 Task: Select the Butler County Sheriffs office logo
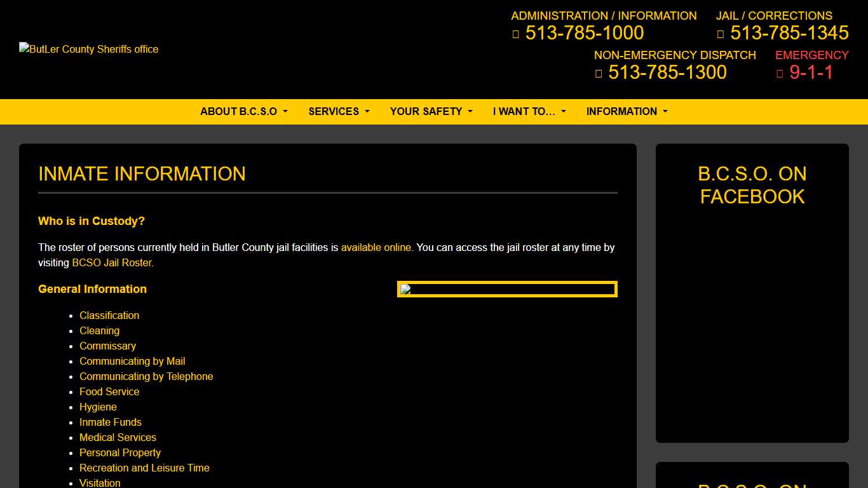(88, 49)
